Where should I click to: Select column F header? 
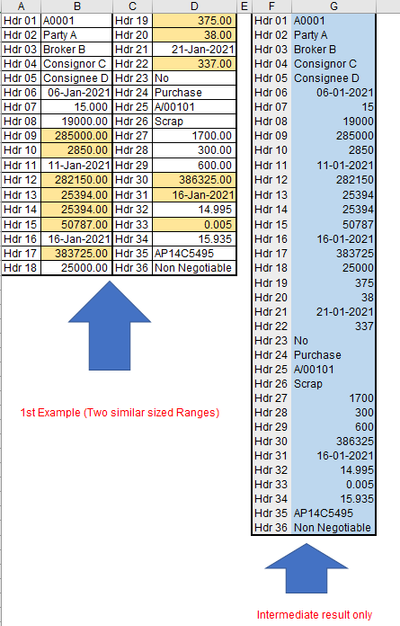click(x=272, y=6)
